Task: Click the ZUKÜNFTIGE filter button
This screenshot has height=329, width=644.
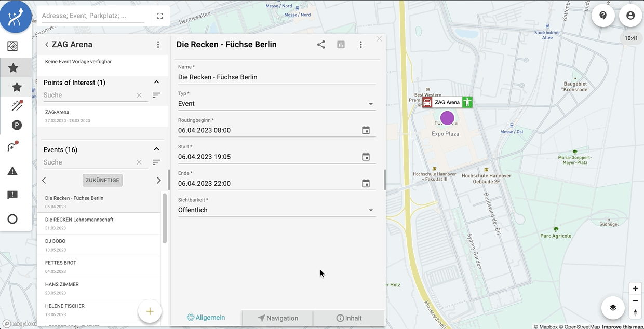Action: [102, 180]
